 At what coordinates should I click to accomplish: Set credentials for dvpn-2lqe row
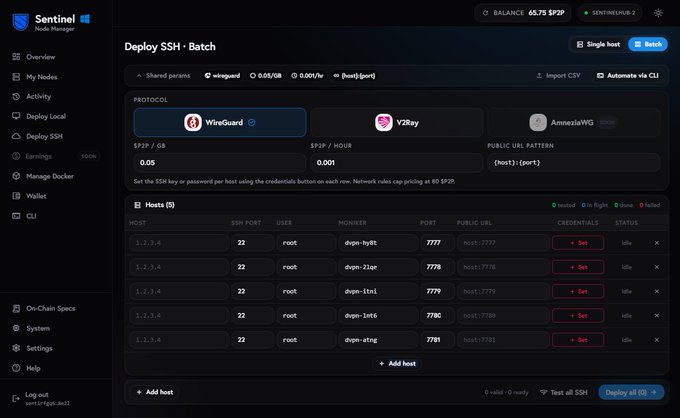[578, 267]
